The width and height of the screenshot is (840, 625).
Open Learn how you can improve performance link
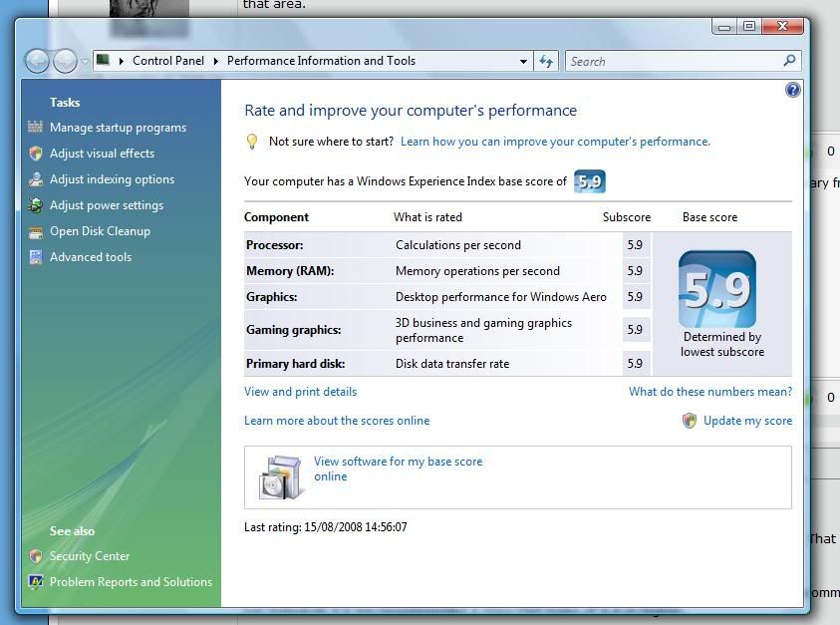click(x=555, y=142)
